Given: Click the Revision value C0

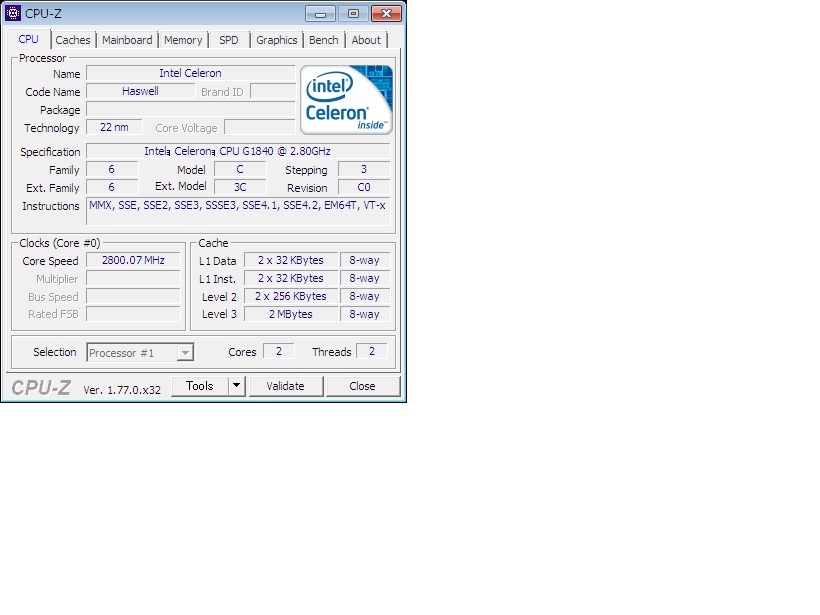Looking at the screenshot, I should (364, 187).
